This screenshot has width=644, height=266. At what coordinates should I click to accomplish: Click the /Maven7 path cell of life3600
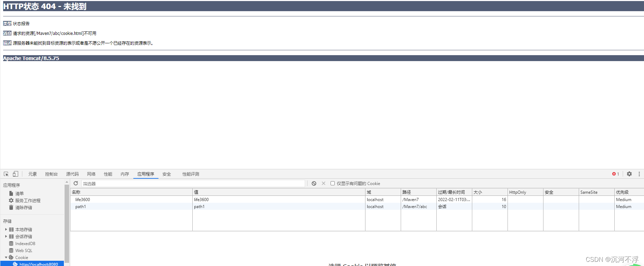(x=419, y=199)
